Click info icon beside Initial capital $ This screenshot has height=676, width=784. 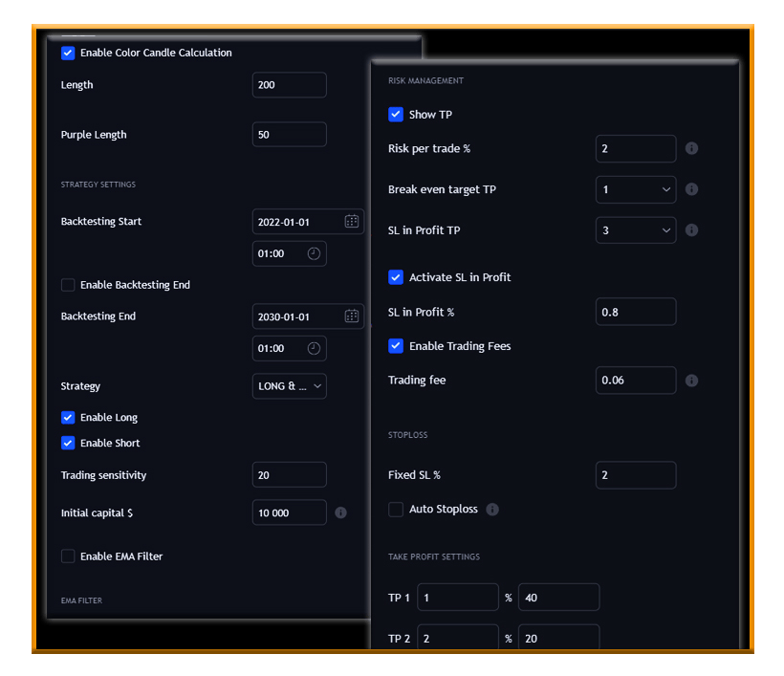(341, 513)
